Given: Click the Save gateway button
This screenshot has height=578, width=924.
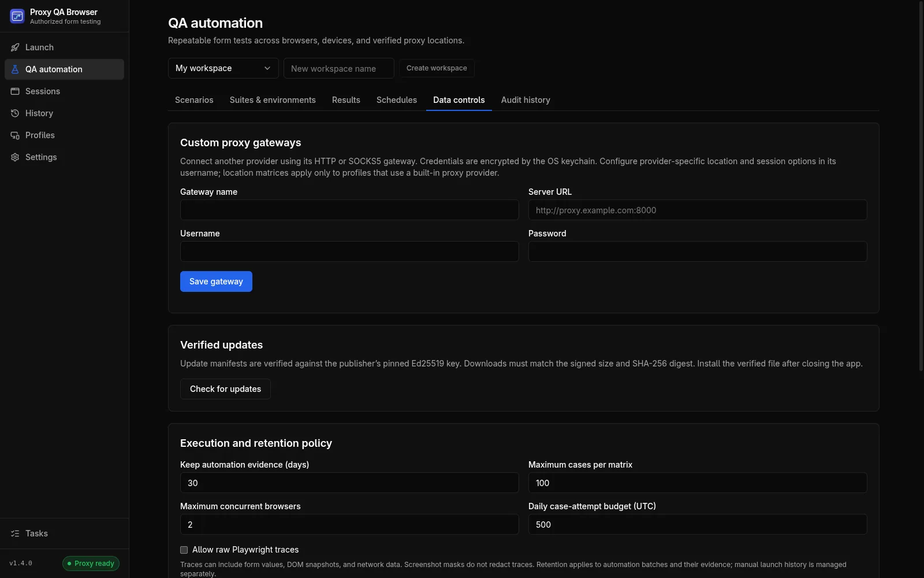Looking at the screenshot, I should [216, 281].
